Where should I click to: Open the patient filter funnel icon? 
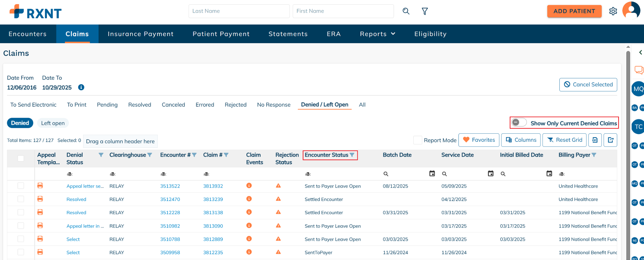click(x=425, y=11)
